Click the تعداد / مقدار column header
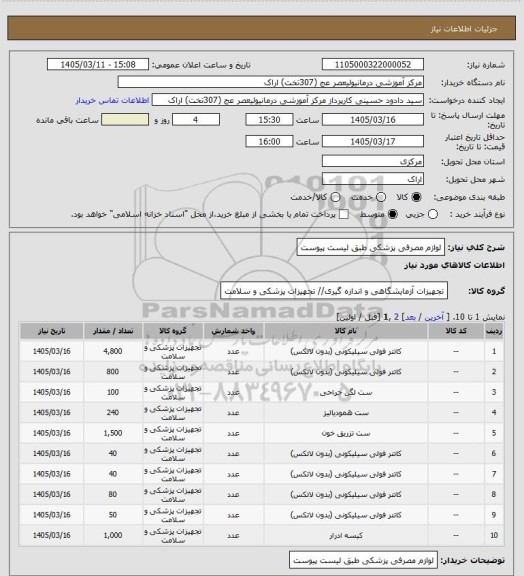Image resolution: width=524 pixels, height=576 pixels. coord(112,331)
